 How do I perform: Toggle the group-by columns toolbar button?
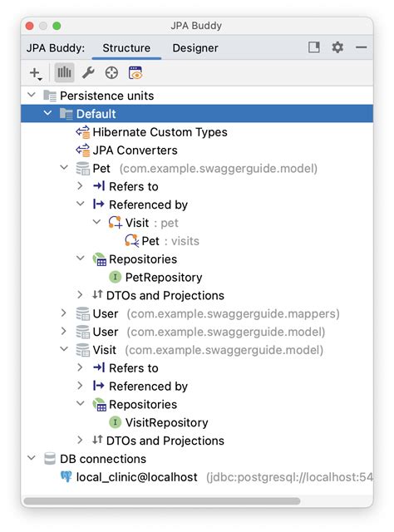point(64,72)
